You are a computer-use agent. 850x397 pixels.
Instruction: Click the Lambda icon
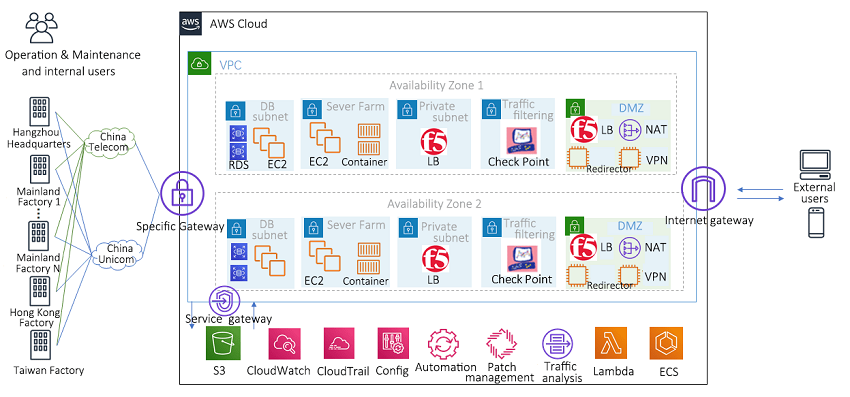pos(611,343)
